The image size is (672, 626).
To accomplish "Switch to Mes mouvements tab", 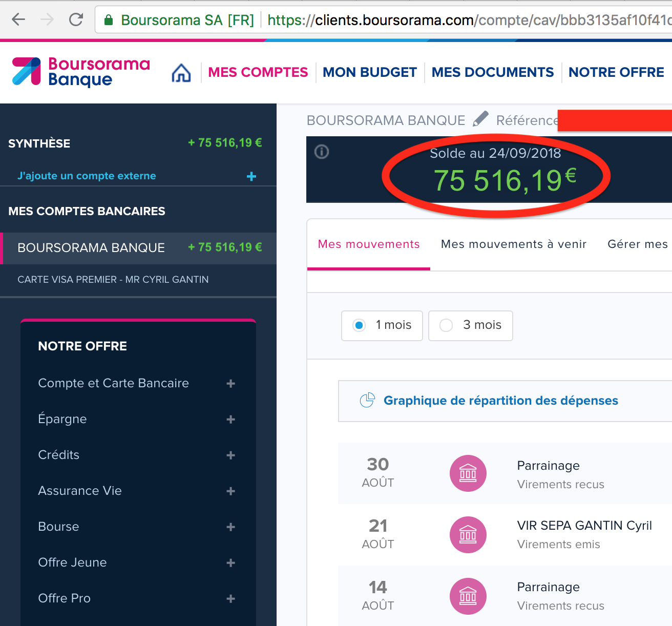I will (x=369, y=244).
